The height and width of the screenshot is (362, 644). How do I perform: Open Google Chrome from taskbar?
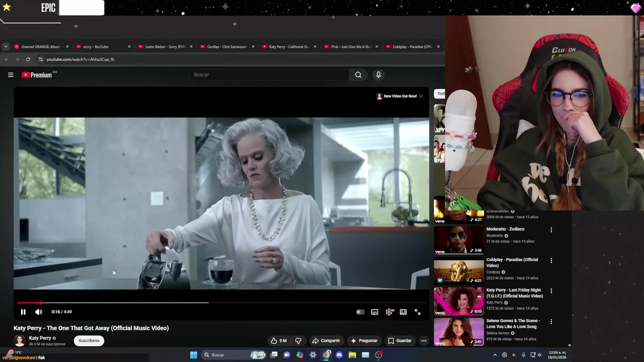point(326,355)
